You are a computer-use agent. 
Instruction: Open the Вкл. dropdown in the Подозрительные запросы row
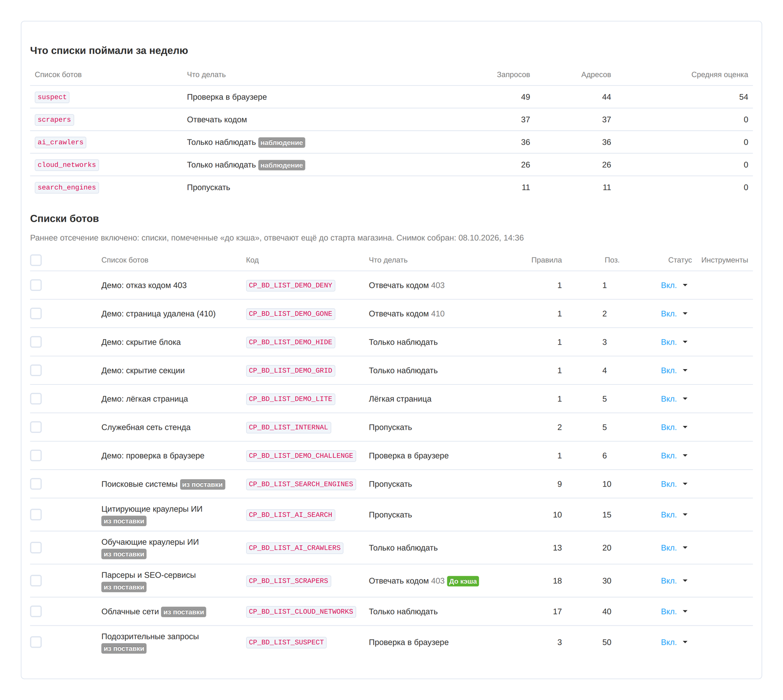(674, 642)
